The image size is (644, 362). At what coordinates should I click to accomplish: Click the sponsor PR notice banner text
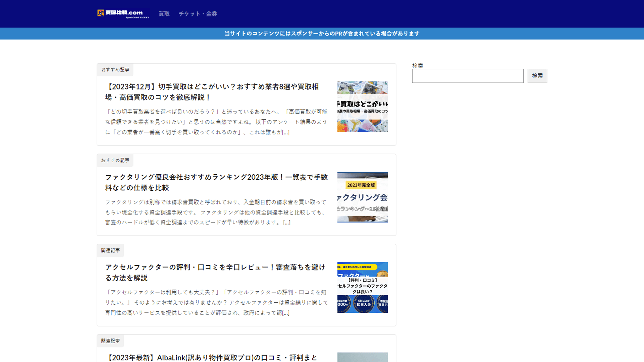[x=322, y=34]
